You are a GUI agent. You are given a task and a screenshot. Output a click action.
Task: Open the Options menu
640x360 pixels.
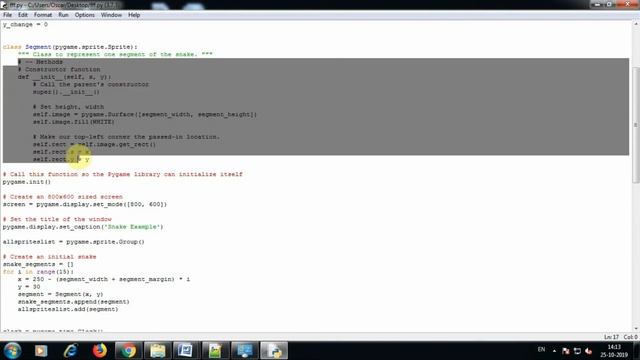(84, 15)
